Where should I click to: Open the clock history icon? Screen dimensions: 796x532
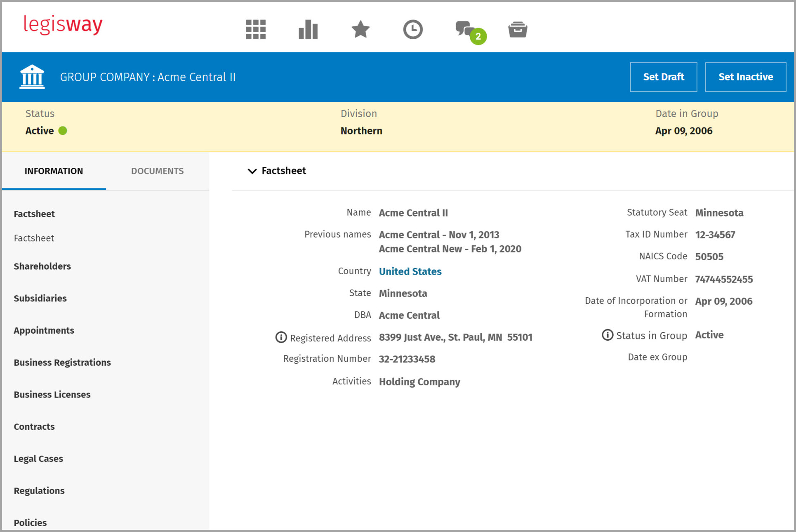(413, 30)
